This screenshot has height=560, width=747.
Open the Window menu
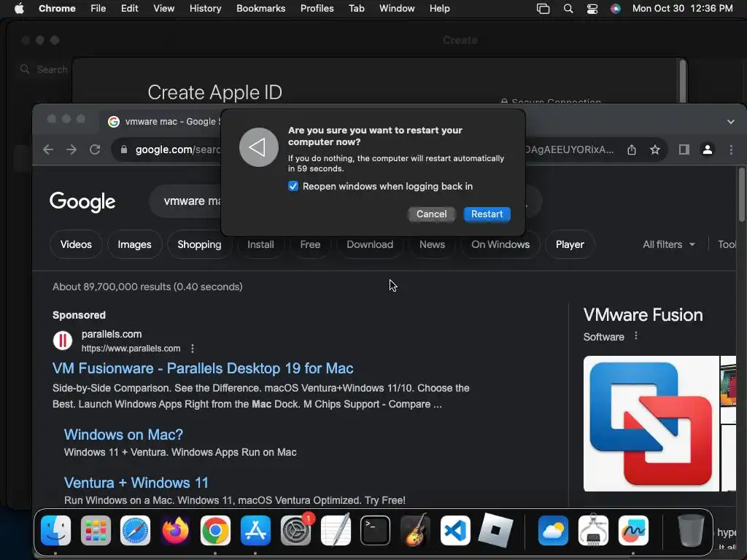(x=397, y=9)
